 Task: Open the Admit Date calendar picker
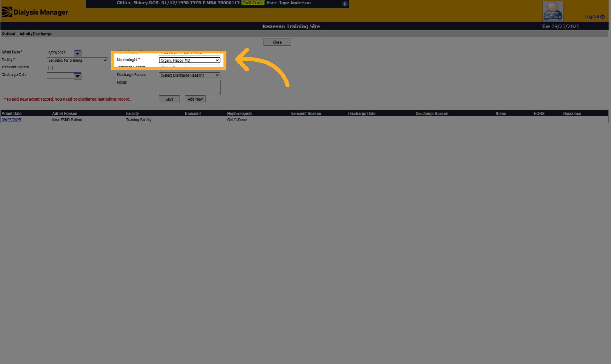(x=78, y=53)
